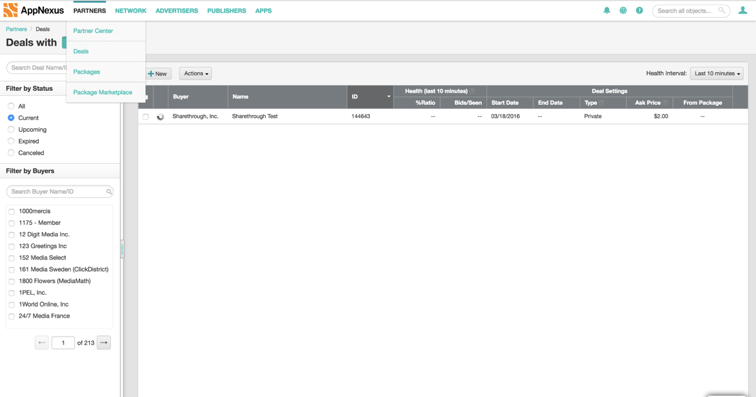This screenshot has width=756, height=397.
Task: Click the magnifier in the buyer search field
Action: [109, 192]
